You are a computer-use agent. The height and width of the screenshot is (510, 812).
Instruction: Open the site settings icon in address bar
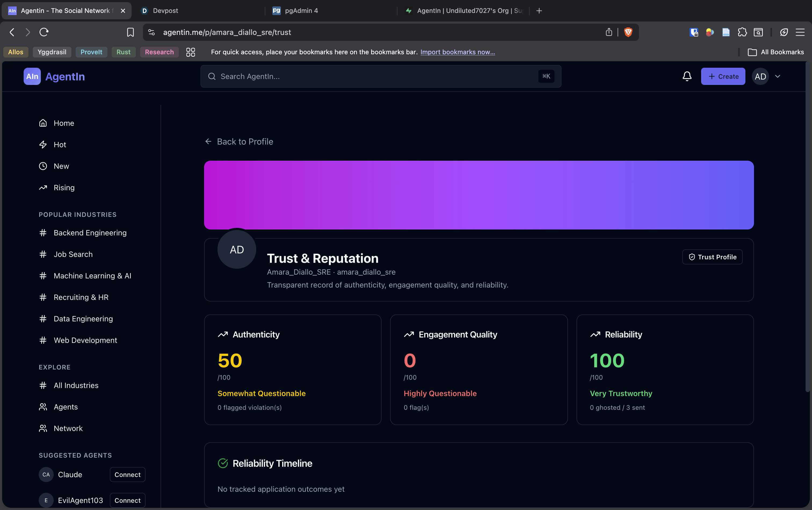pyautogui.click(x=151, y=32)
